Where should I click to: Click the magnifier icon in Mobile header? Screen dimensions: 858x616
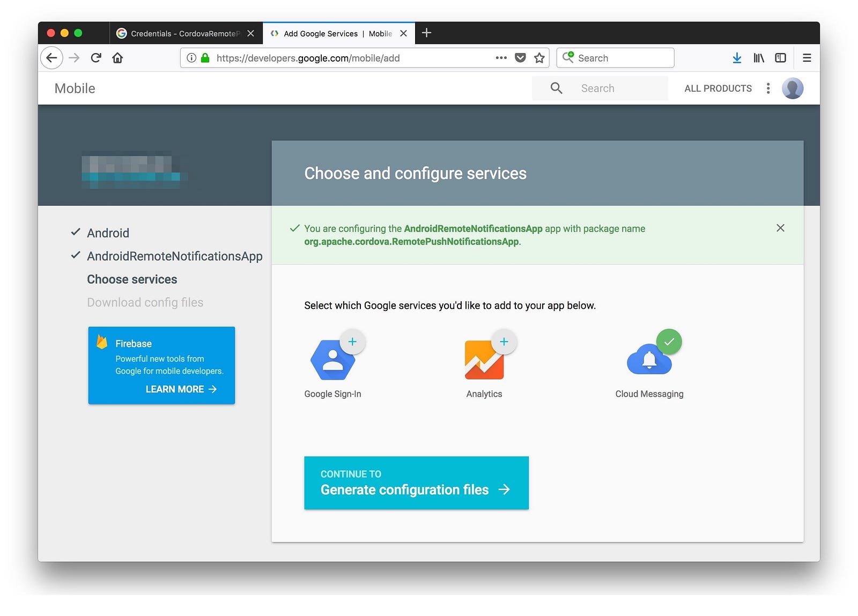tap(556, 88)
